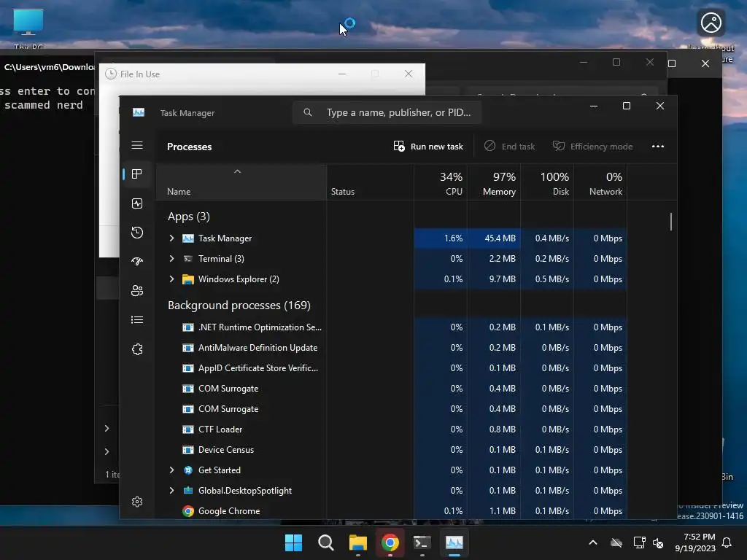Click Windows Explorer 0.5 MB/s disk cell
The image size is (747, 560).
(547, 279)
